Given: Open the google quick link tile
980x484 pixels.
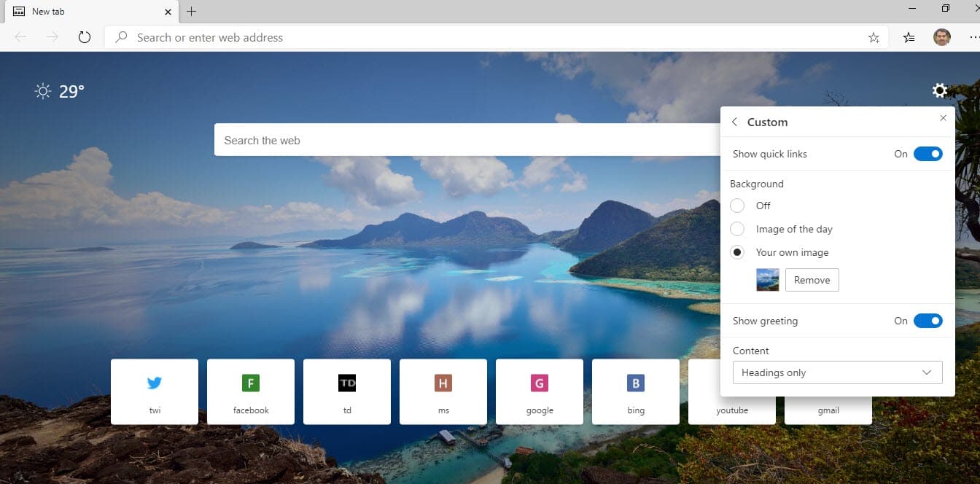Looking at the screenshot, I should tap(540, 391).
